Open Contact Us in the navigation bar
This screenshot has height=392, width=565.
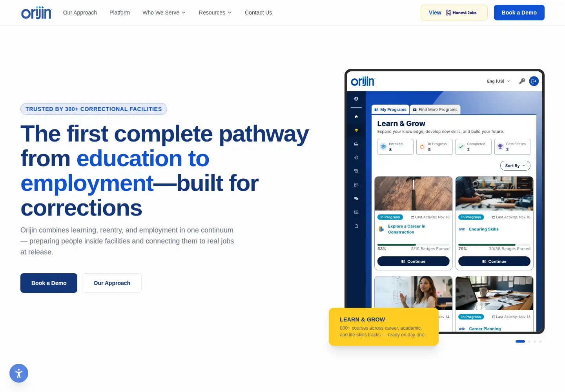[258, 13]
